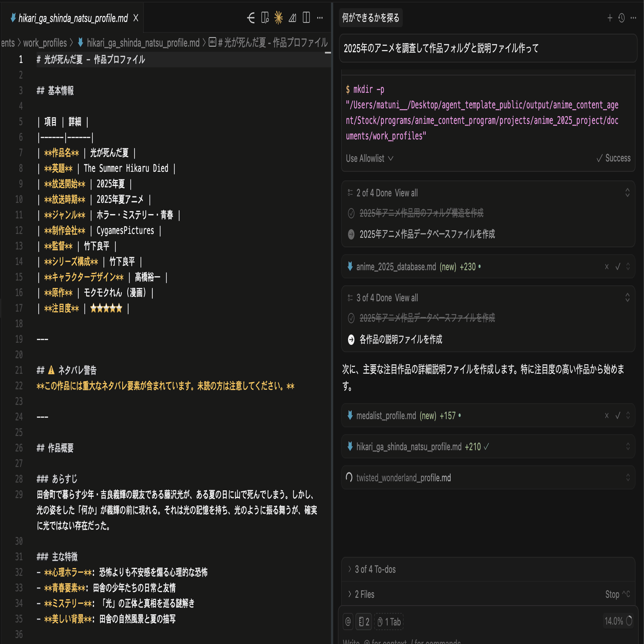This screenshot has height=644, width=644.
Task: Open the Use Allowlist dropdown
Action: [x=369, y=158]
